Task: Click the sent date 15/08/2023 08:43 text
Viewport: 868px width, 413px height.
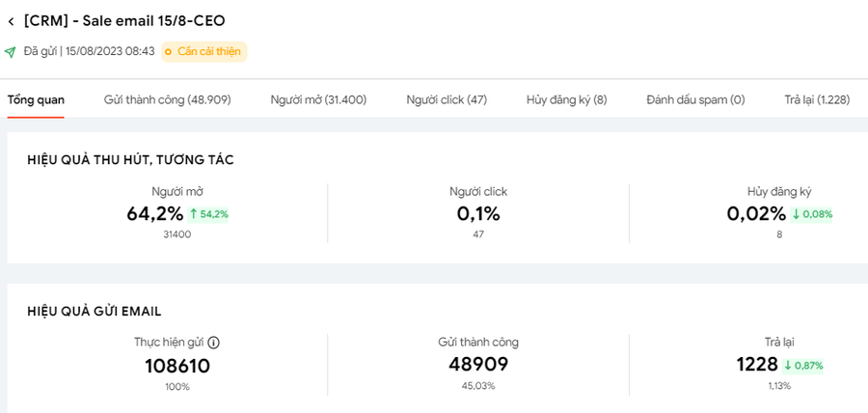Action: pyautogui.click(x=110, y=52)
